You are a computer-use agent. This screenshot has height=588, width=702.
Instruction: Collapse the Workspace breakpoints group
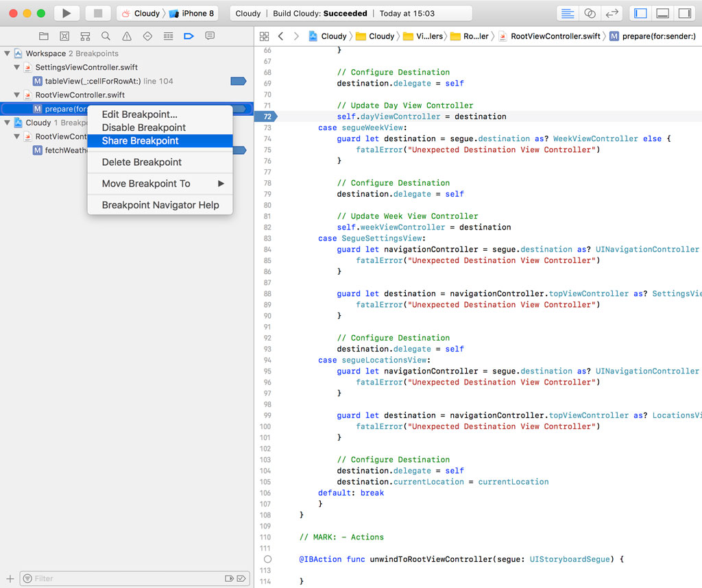8,53
